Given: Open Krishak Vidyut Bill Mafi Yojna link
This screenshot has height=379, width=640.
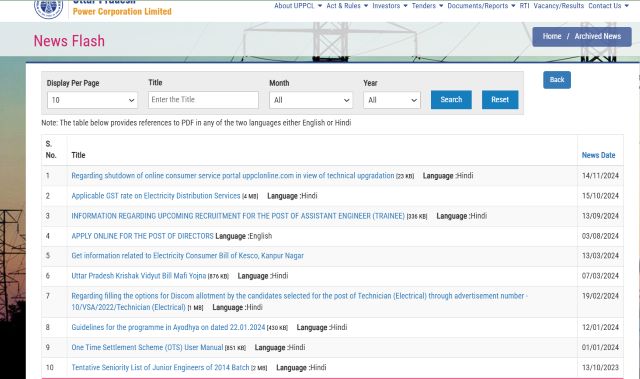Looking at the screenshot, I should [139, 276].
